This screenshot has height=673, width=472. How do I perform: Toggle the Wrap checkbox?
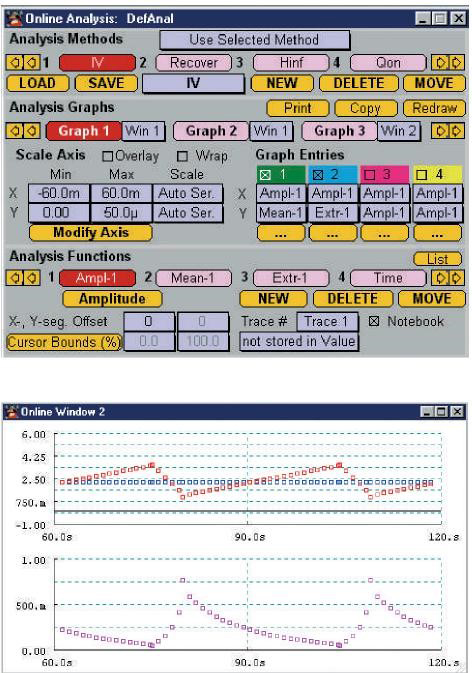coord(183,156)
